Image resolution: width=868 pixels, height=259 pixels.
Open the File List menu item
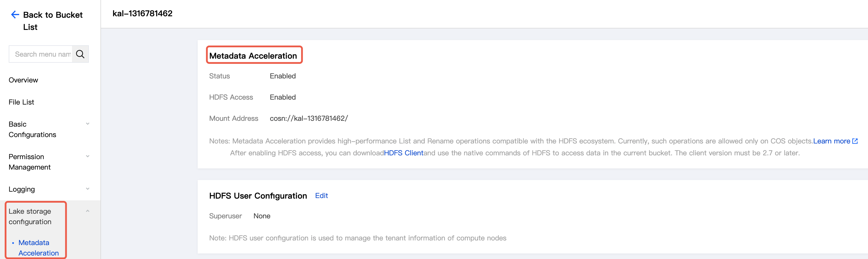(21, 102)
